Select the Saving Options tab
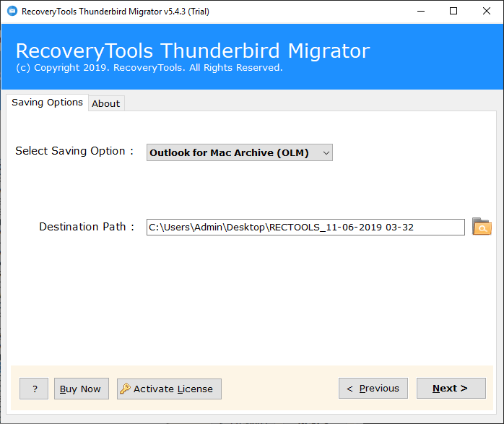The width and height of the screenshot is (504, 424). pos(47,103)
